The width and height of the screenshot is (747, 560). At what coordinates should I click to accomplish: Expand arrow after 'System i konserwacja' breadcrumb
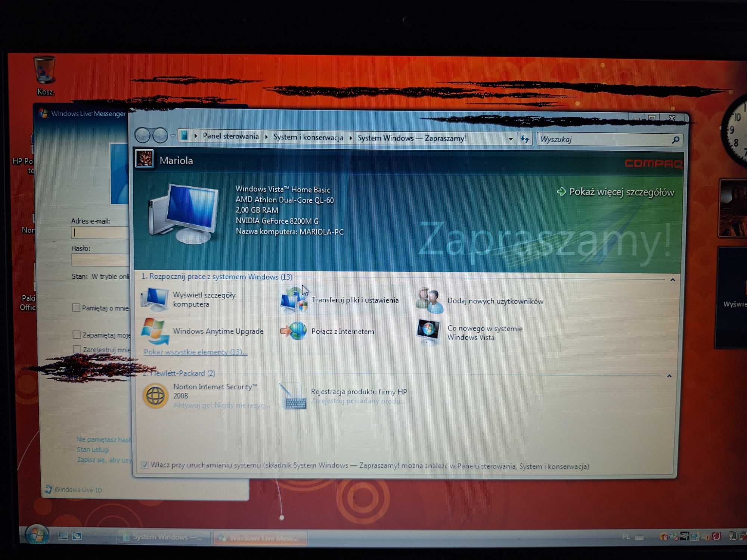(351, 138)
